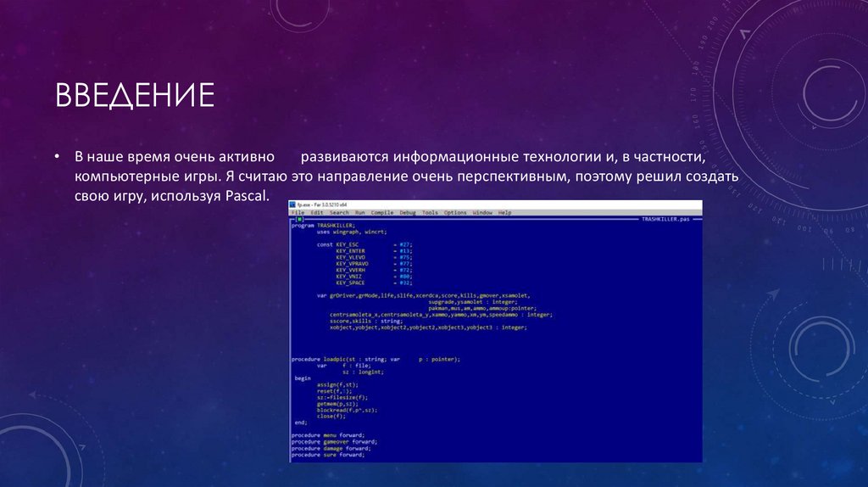The image size is (868, 487).
Task: Open the Tools menu
Action: point(430,212)
